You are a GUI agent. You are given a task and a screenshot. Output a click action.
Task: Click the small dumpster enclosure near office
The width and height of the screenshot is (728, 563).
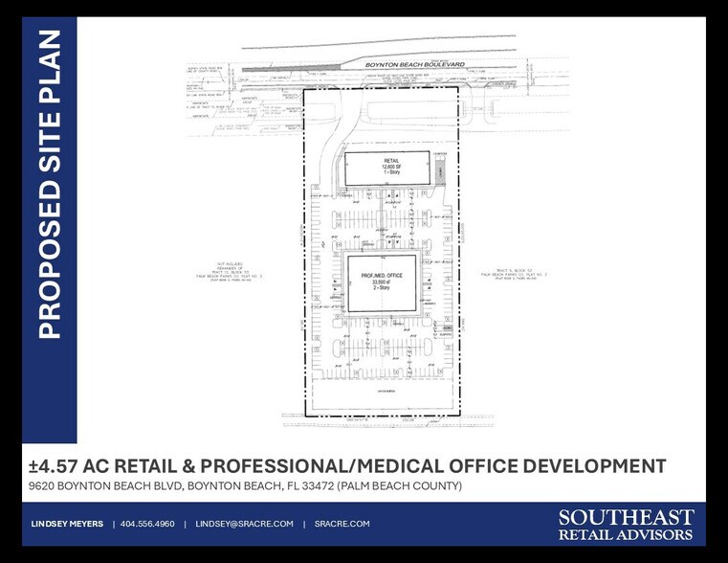(x=447, y=328)
